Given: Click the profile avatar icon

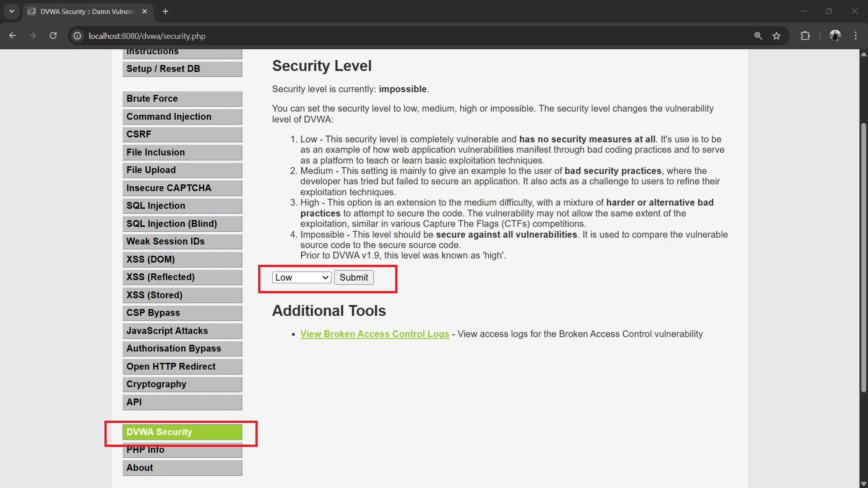Looking at the screenshot, I should coord(835,36).
